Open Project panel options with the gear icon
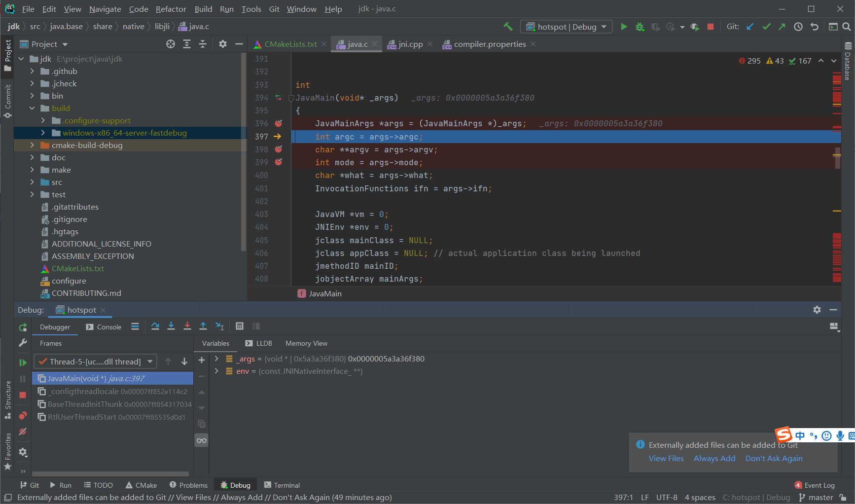855x504 pixels. [223, 44]
